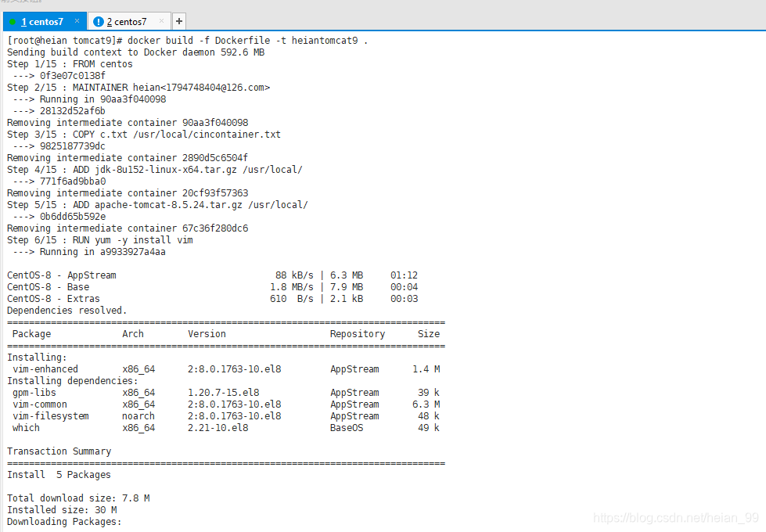Click 'Step 4/15 : ADD jdk-8u152' line
766x532 pixels.
click(155, 170)
